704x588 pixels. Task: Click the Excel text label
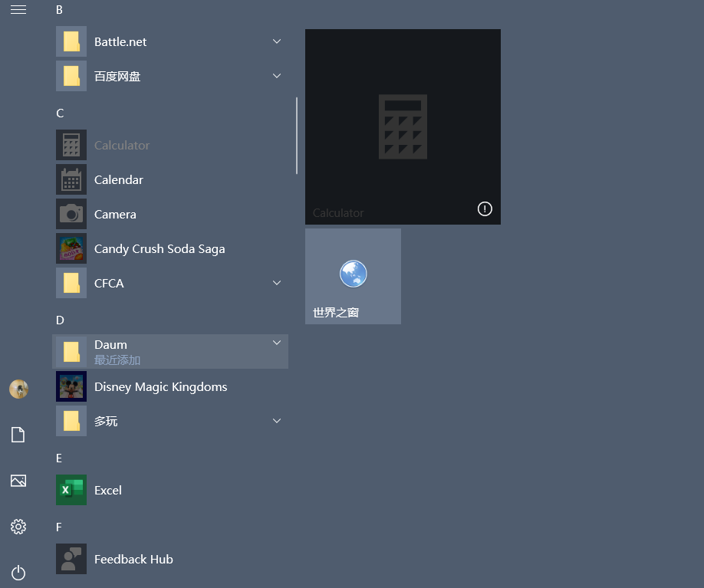108,490
